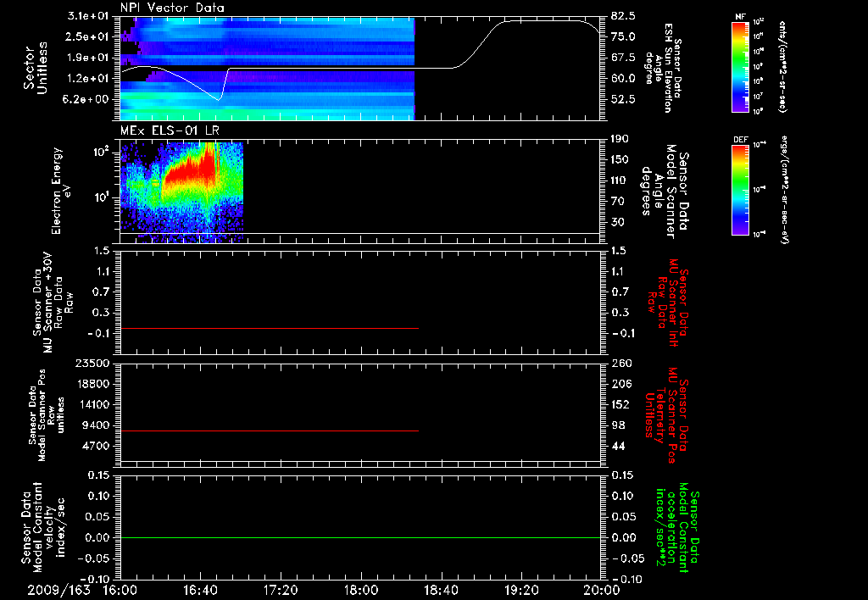
Task: Click the "190" scanner angle tick label
Action: [620, 139]
